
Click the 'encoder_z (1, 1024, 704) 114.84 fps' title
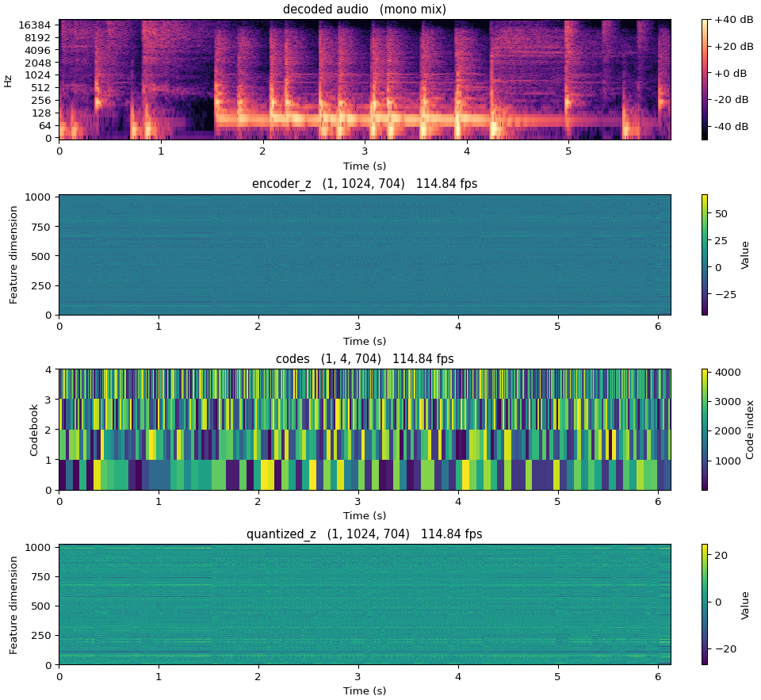pos(365,184)
